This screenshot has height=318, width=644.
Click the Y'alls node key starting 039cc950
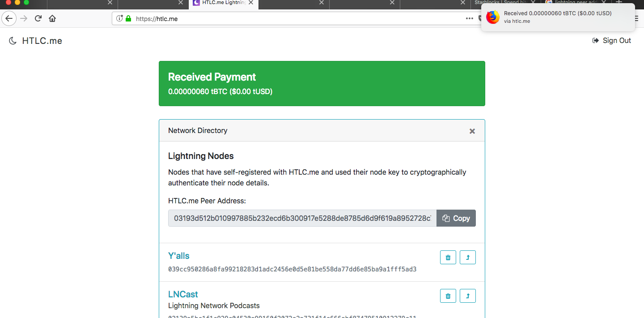(x=292, y=269)
